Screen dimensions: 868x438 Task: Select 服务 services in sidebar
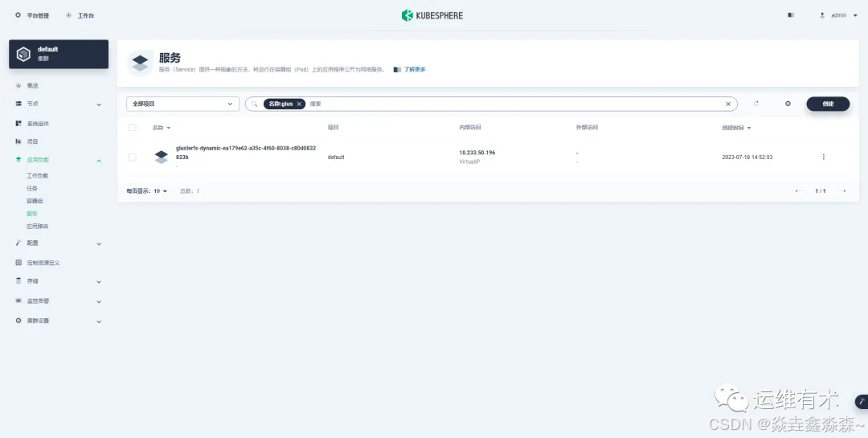[32, 214]
